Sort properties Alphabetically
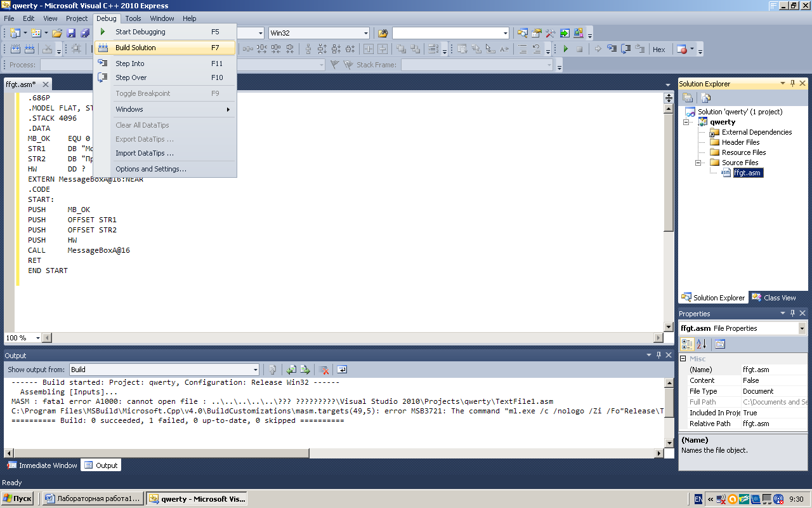812x508 pixels. (702, 344)
